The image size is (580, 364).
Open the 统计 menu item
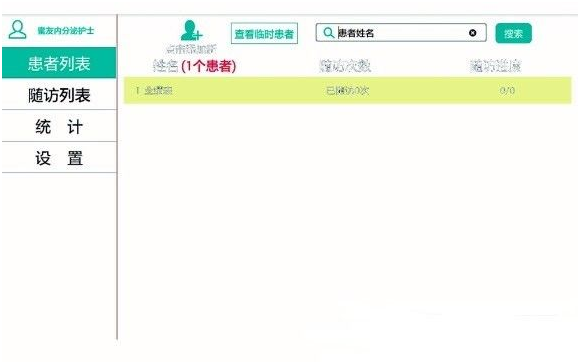point(59,127)
